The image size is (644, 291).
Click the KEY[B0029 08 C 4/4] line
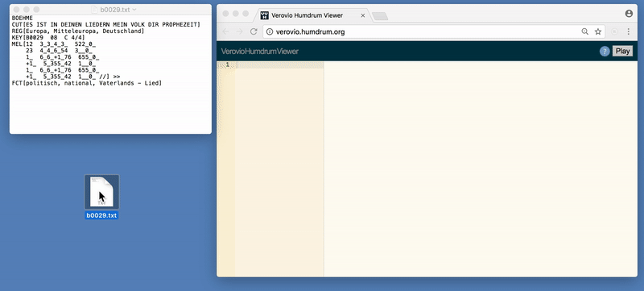pos(48,38)
